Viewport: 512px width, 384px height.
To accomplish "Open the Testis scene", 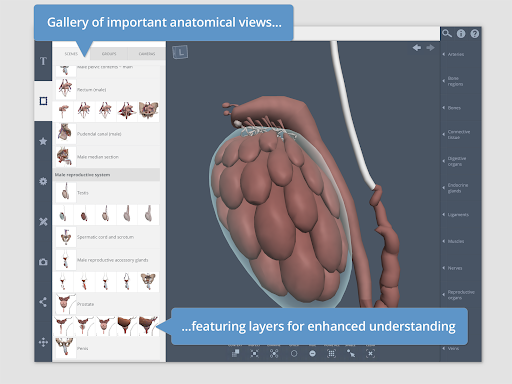I will pos(107,193).
